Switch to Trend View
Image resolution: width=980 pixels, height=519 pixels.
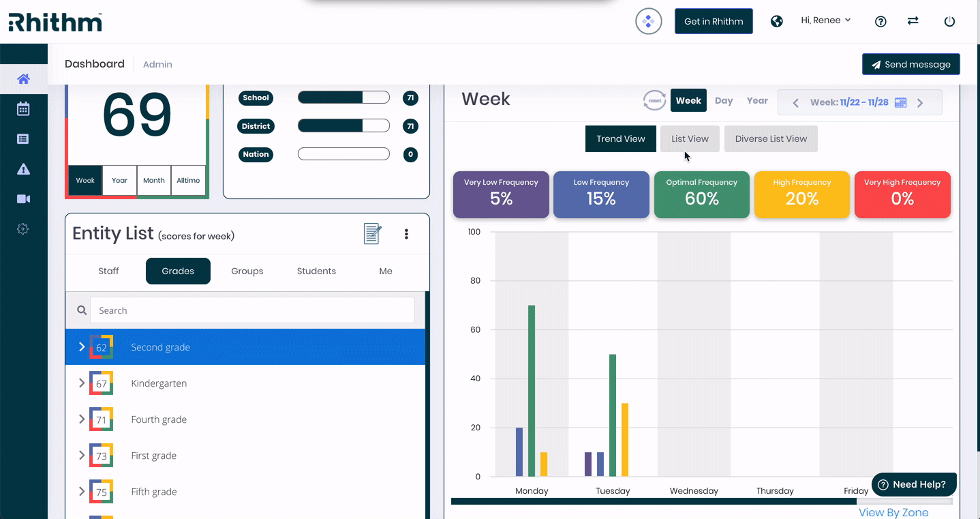click(x=620, y=138)
